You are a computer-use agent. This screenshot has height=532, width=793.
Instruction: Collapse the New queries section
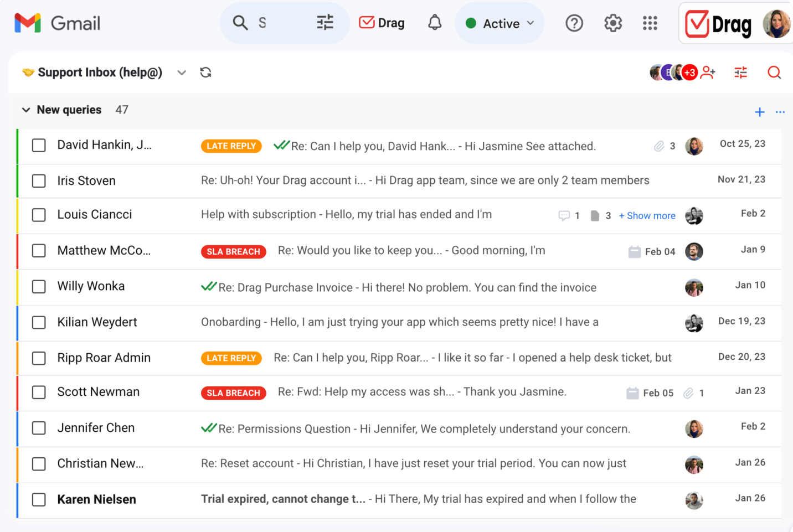coord(26,110)
